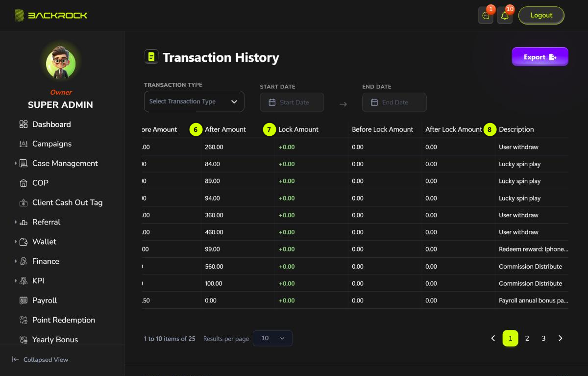
Task: Open the Select Transaction Type dropdown
Action: tap(194, 101)
